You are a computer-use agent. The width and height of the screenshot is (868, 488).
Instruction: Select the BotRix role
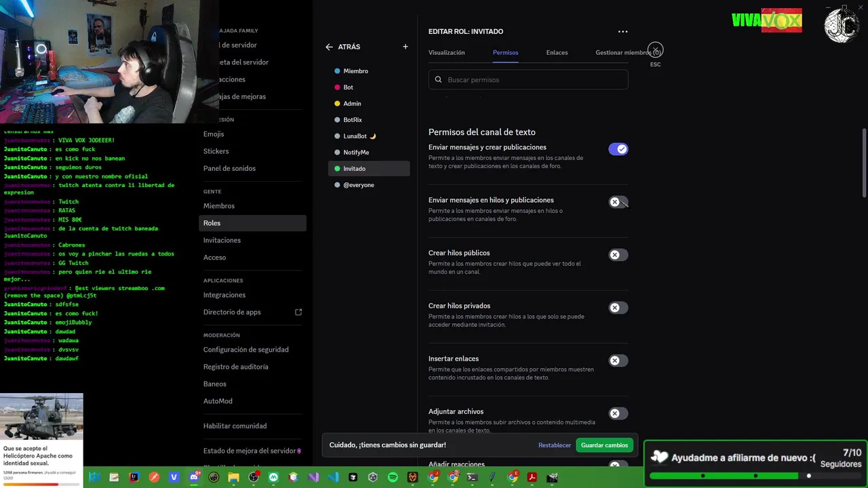coord(369,120)
